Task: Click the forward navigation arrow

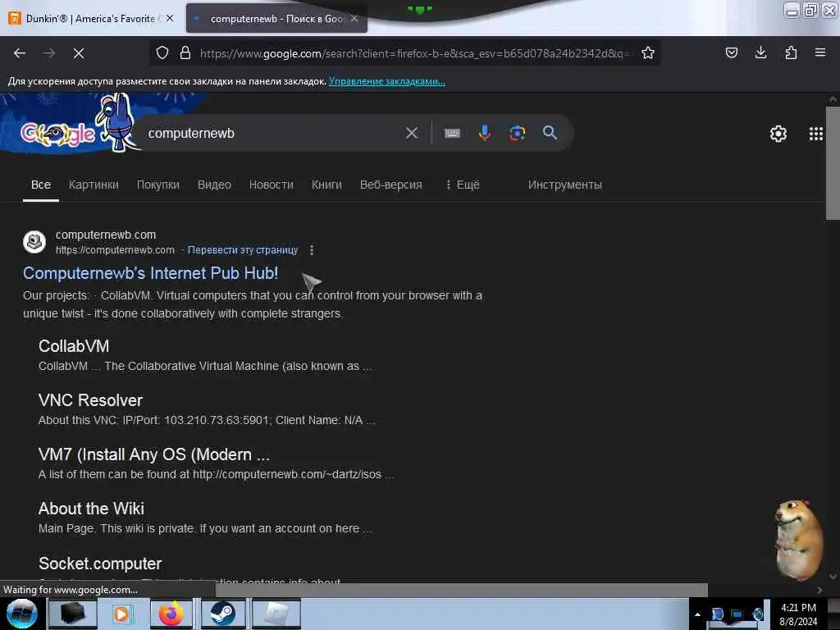Action: pyautogui.click(x=49, y=53)
